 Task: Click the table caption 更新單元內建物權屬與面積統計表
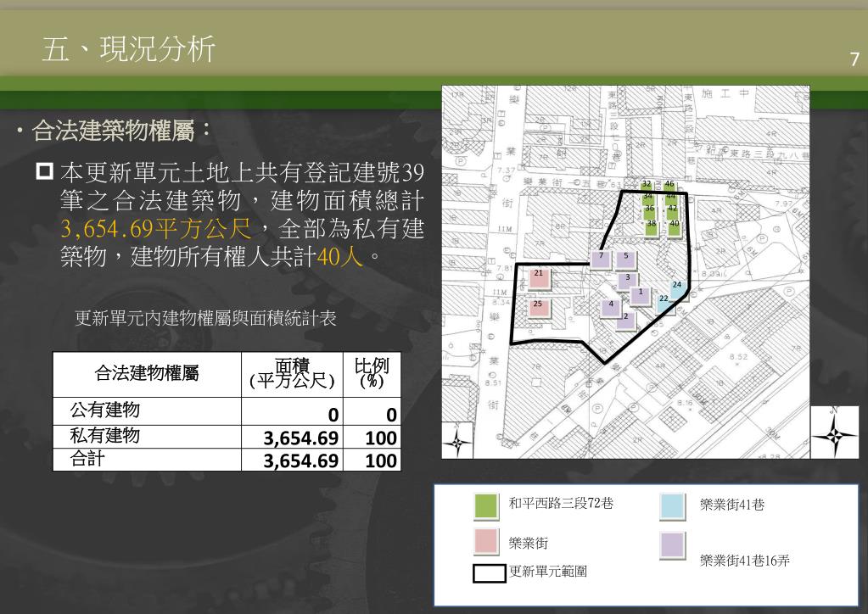(205, 318)
